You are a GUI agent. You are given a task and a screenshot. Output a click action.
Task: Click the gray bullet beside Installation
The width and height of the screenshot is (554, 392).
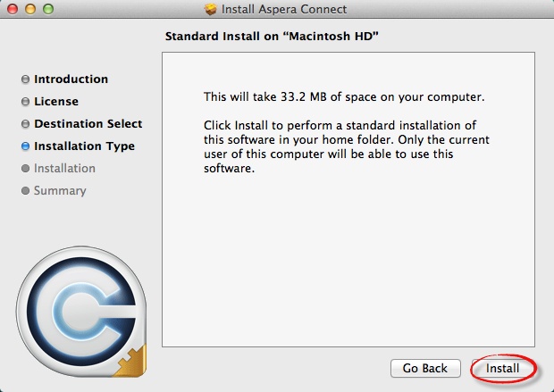pos(26,169)
